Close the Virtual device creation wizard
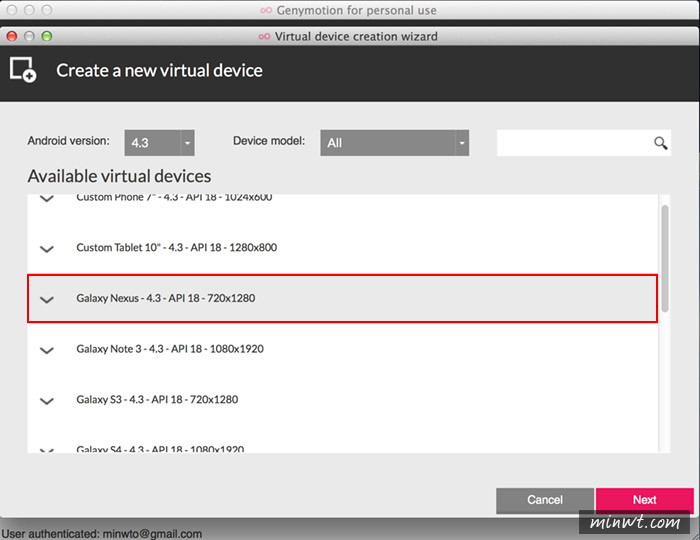 [x=12, y=36]
